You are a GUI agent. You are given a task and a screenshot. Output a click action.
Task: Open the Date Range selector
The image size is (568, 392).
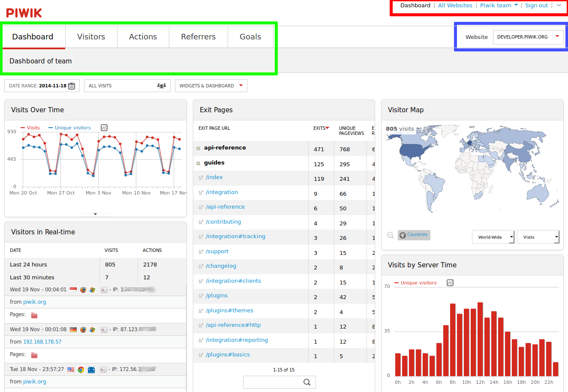(42, 86)
